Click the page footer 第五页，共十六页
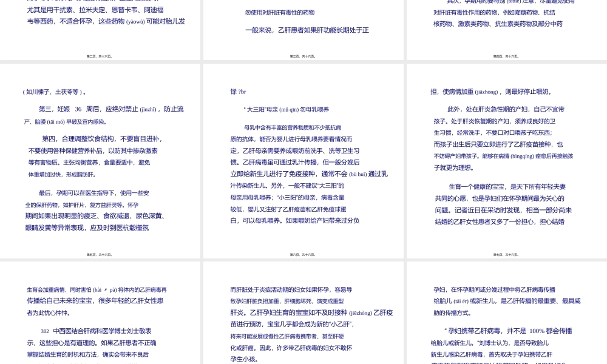607x364 pixels. tap(99, 255)
